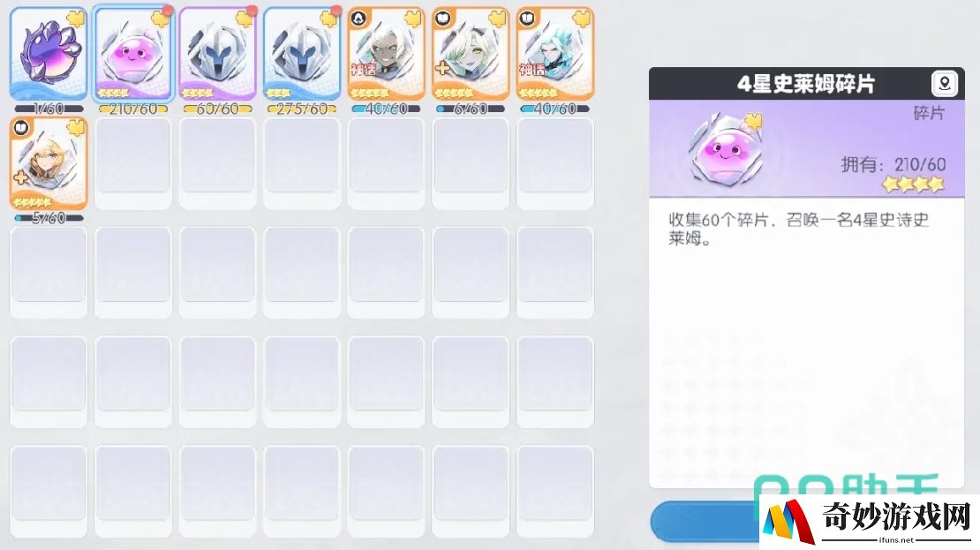
Task: Click the red notification dot on slime fragment
Action: (x=167, y=10)
